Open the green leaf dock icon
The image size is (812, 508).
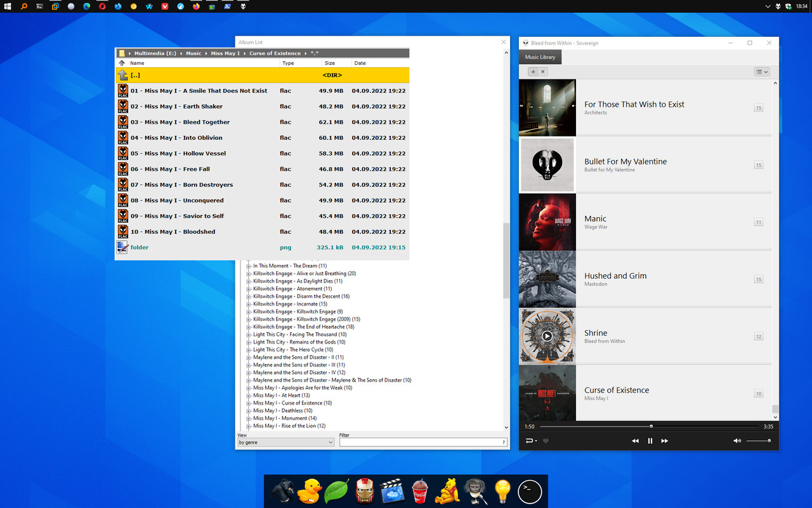tap(337, 491)
